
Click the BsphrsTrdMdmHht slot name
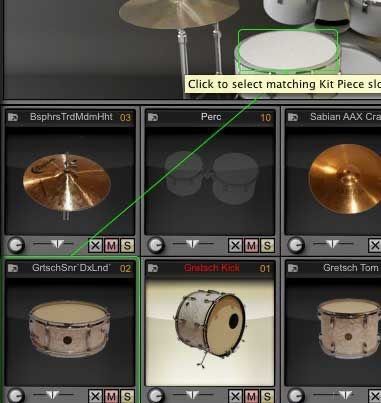71,117
